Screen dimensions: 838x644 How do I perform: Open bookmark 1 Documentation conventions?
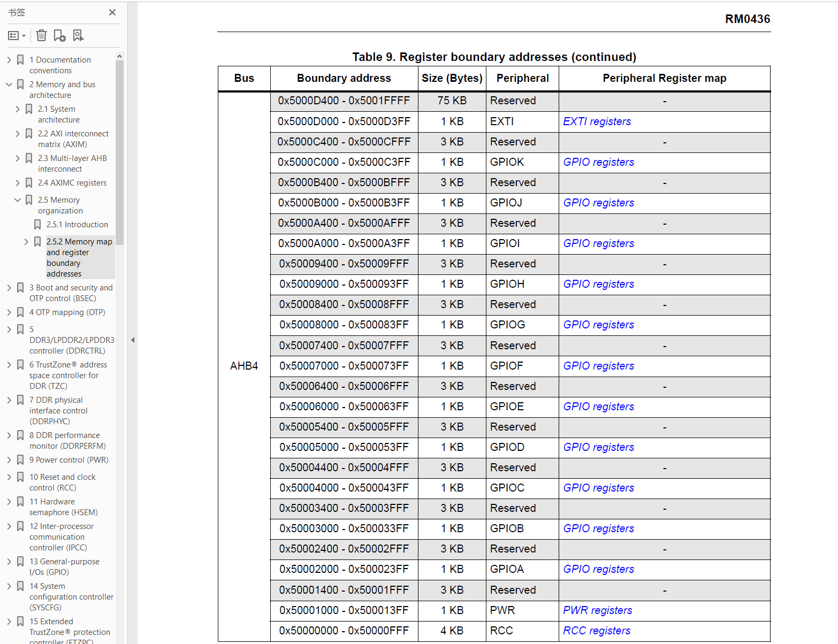[x=60, y=65]
